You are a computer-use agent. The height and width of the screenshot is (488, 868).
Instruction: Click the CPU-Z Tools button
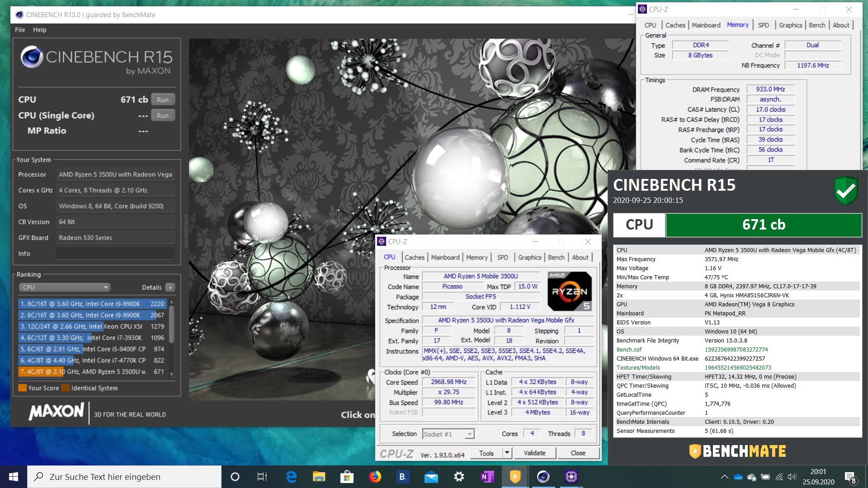(x=486, y=453)
